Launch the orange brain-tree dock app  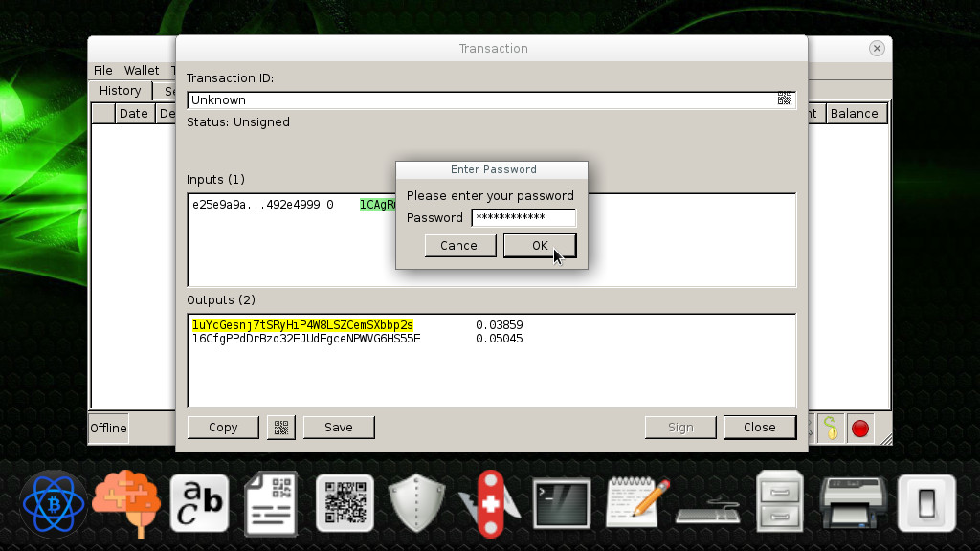coord(126,503)
